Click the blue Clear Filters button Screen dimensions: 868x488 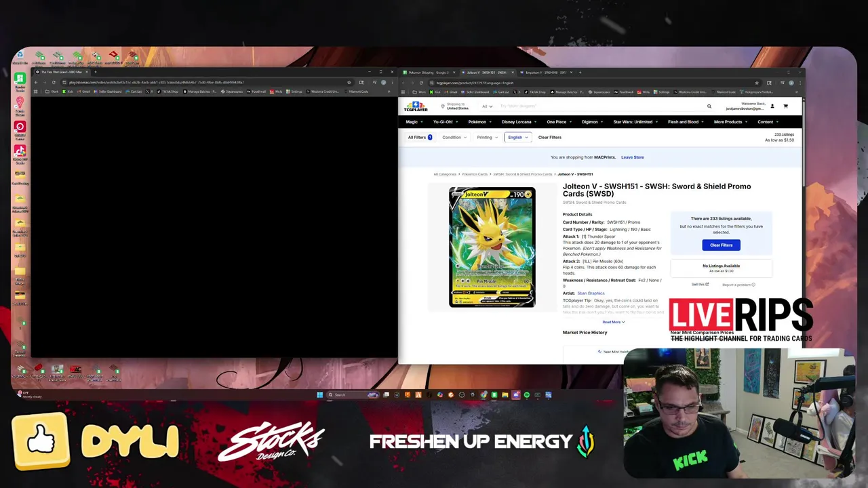(x=721, y=245)
